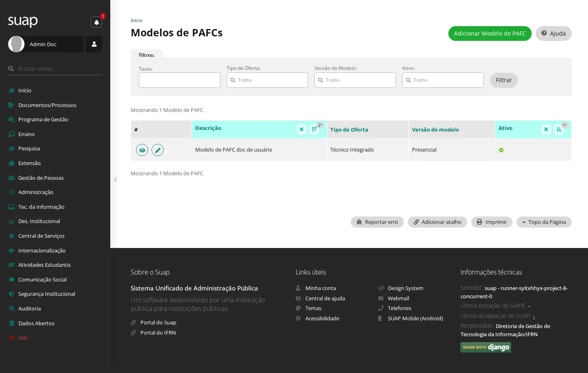Click the Imprimir button
Viewport: 588px width, 373px height.
point(492,222)
